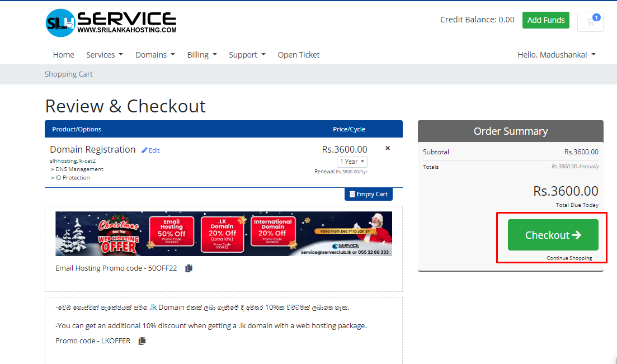Remove slhhosting.lk-cat2 from the cart

(388, 148)
